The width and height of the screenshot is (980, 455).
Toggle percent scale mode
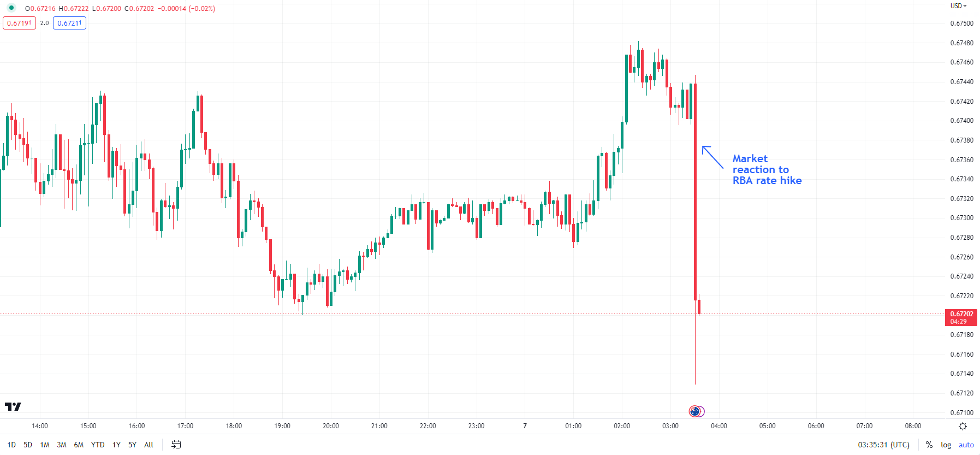(x=929, y=445)
